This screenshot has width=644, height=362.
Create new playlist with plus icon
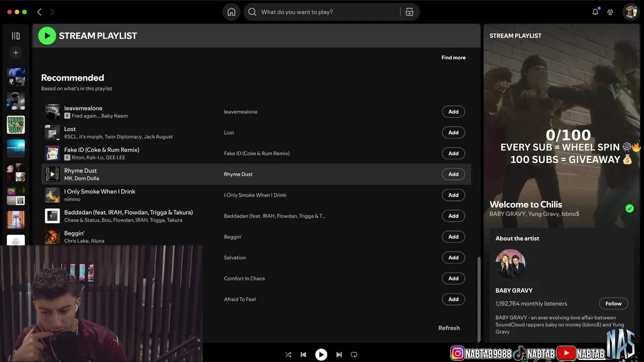16,53
